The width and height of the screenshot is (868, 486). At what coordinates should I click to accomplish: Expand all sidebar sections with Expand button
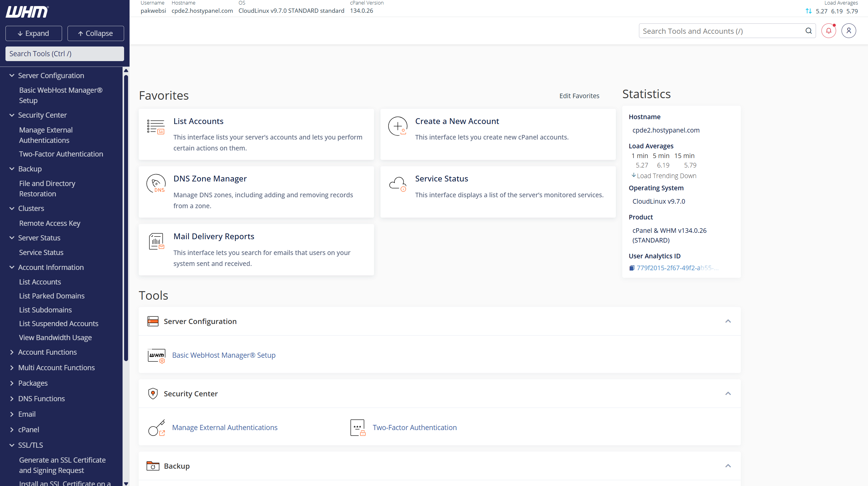coord(34,33)
